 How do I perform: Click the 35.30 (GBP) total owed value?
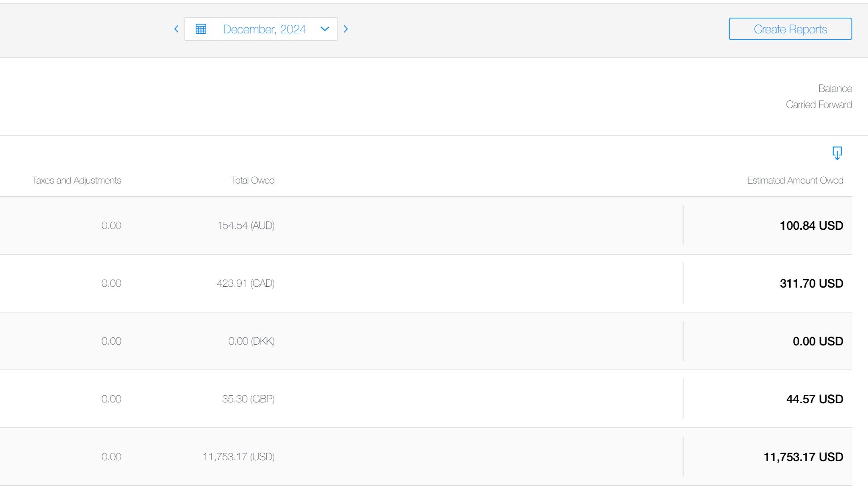(248, 399)
